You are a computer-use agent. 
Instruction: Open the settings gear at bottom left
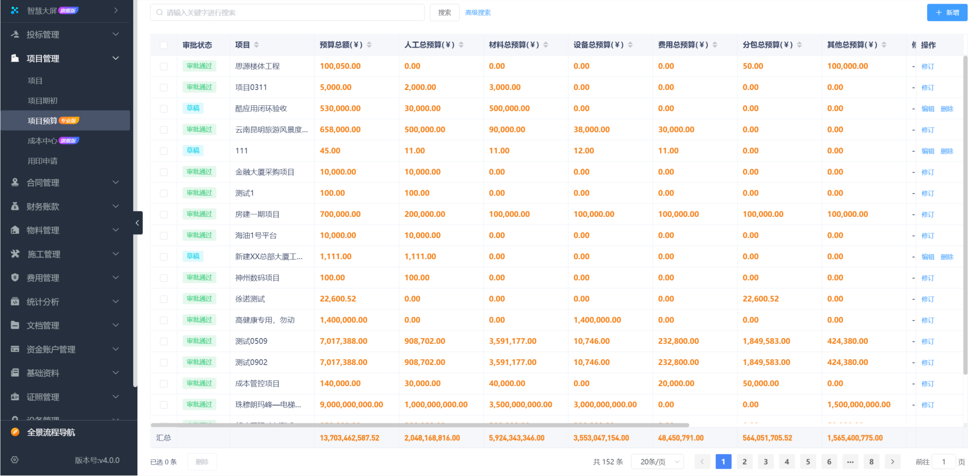(x=14, y=460)
